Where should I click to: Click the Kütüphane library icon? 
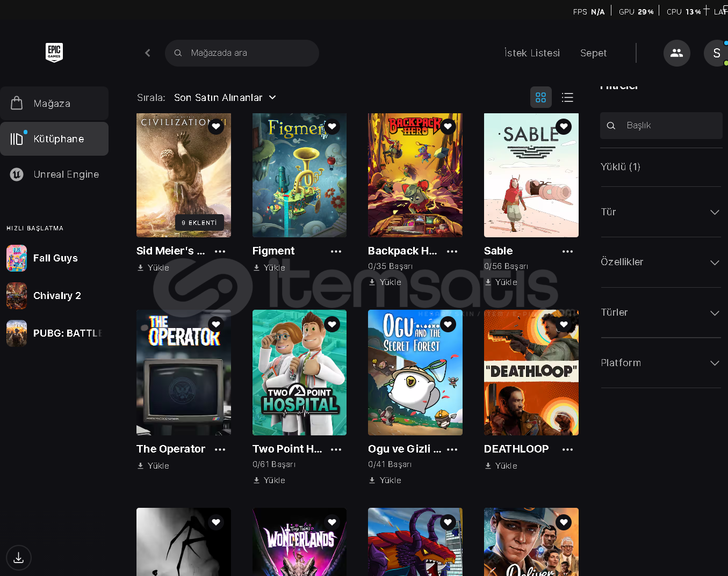tap(17, 138)
